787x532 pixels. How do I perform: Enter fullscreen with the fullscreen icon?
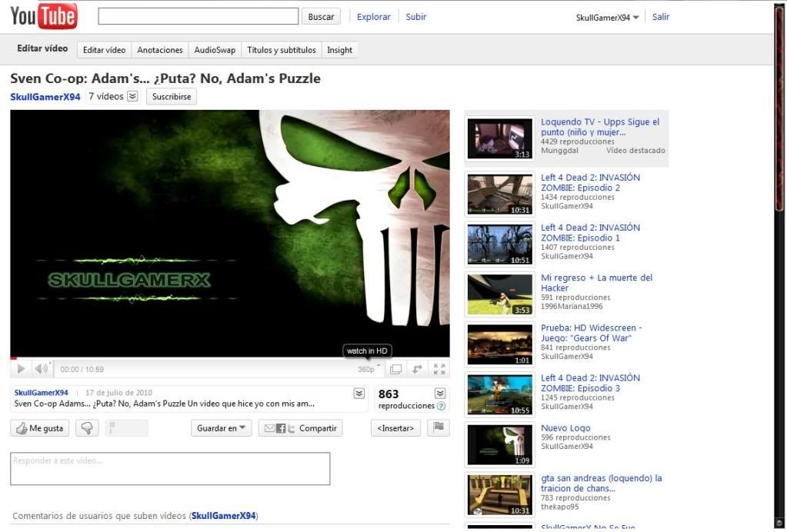(439, 369)
